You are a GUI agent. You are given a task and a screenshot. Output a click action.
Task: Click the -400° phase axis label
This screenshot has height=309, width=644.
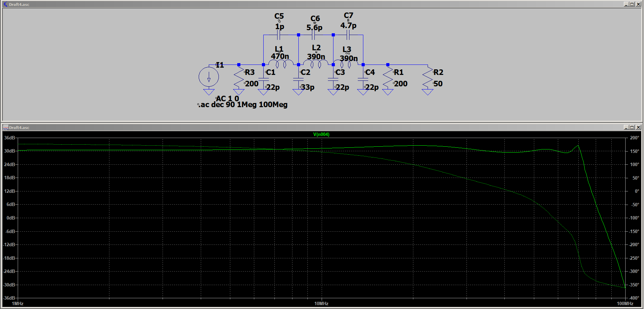pos(634,298)
